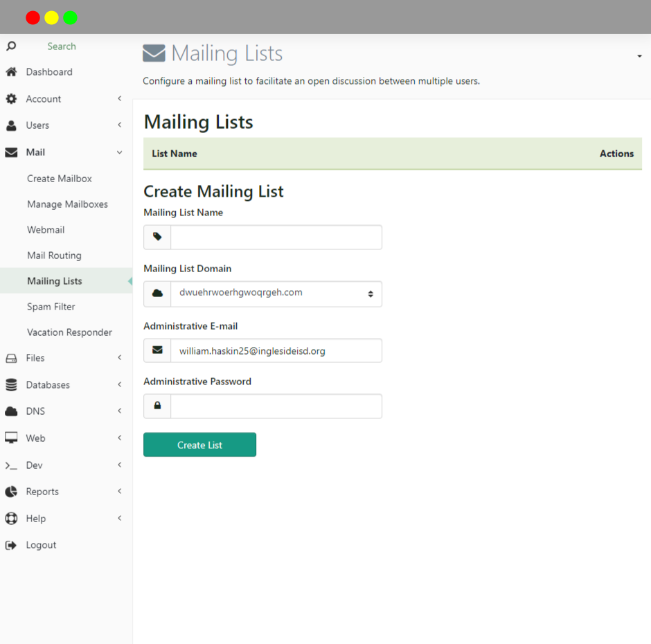Open Manage Mailboxes menu item
The image size is (651, 644).
click(67, 204)
